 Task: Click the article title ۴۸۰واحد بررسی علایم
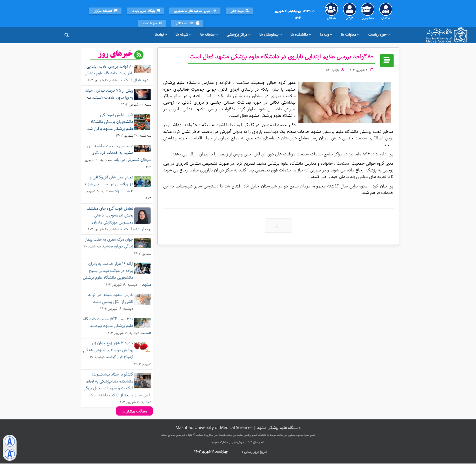(281, 57)
